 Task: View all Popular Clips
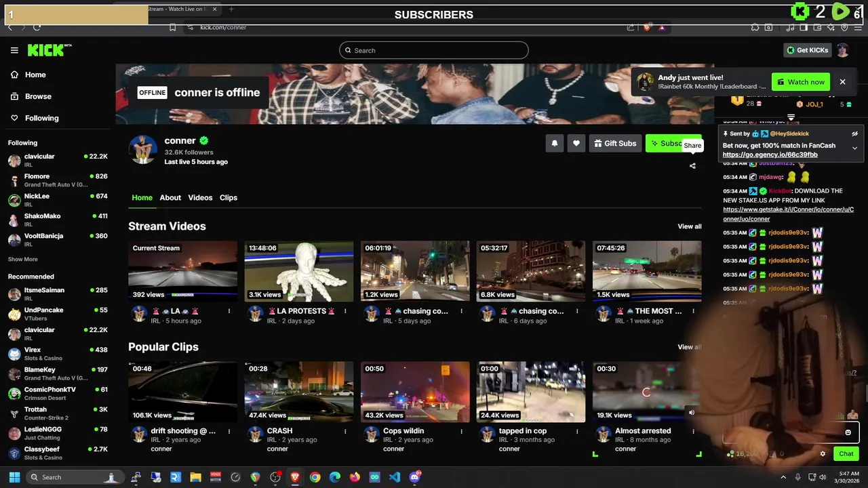(689, 347)
